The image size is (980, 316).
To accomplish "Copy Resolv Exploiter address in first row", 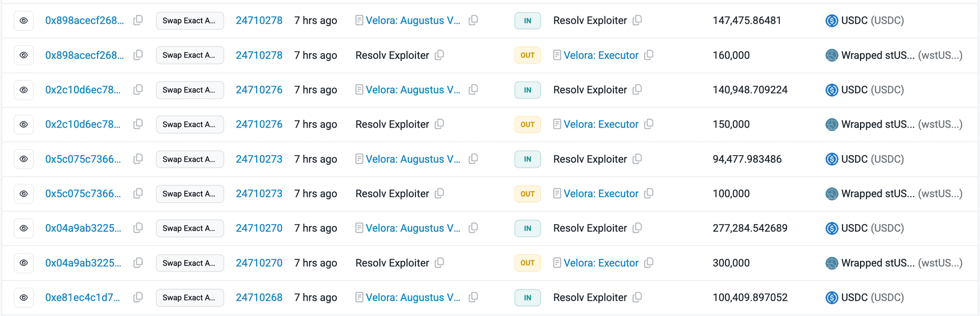I will 637,20.
